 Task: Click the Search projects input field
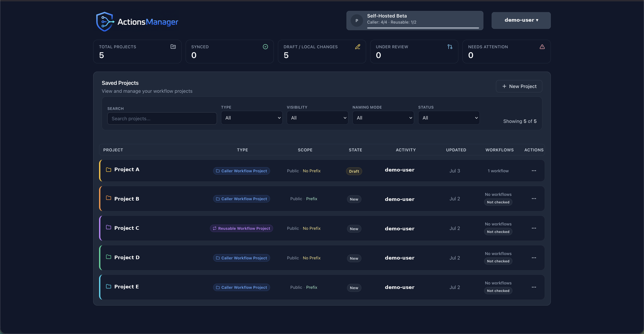(x=162, y=119)
